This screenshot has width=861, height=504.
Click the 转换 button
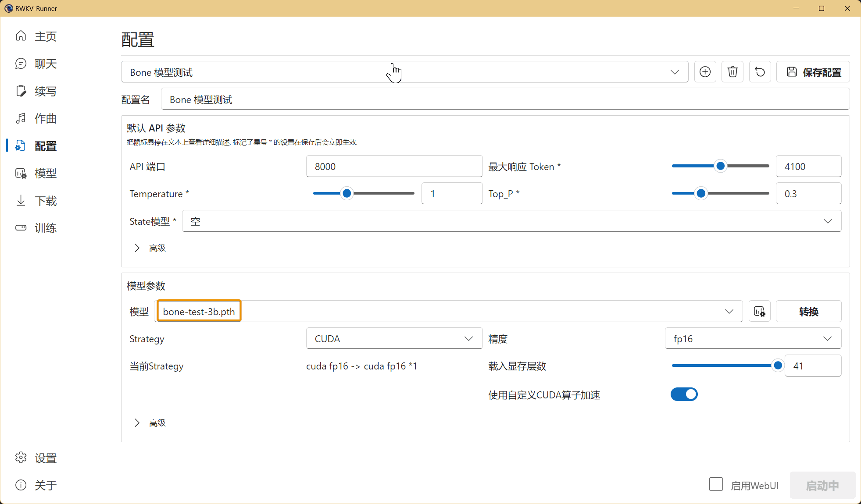point(808,311)
